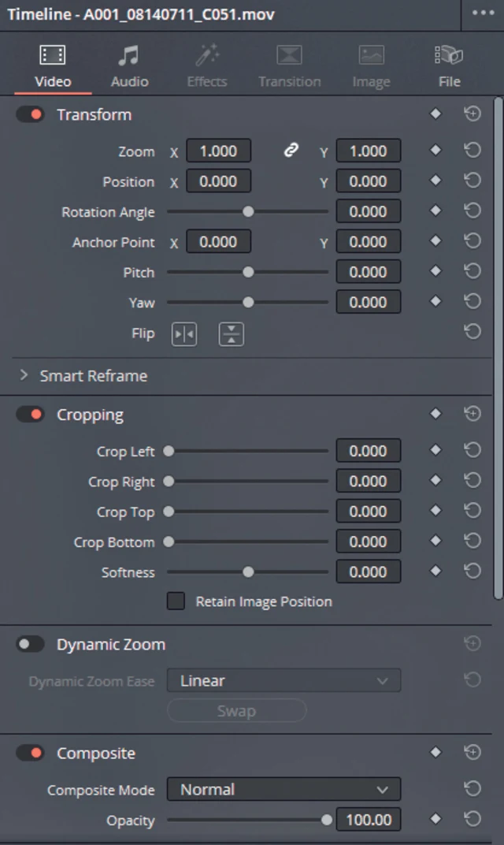
Task: Disable the Transform section toggle
Action: (x=31, y=115)
